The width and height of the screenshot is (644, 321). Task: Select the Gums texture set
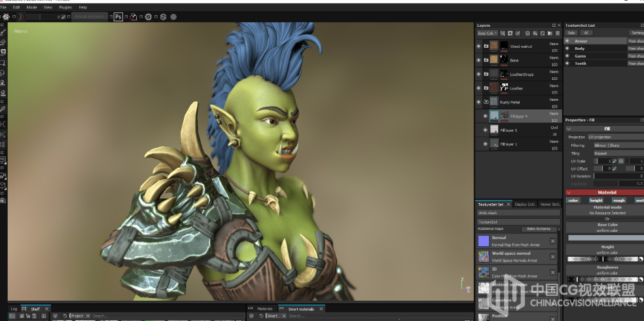[580, 56]
